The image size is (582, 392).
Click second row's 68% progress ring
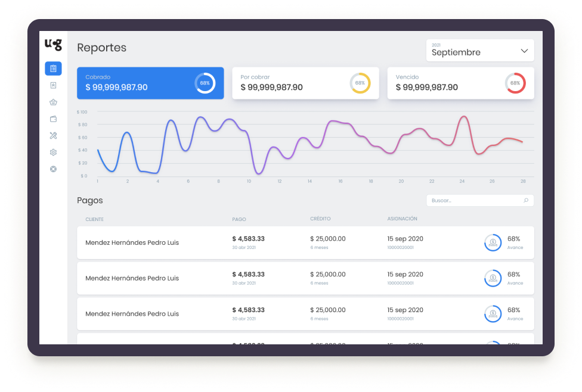pyautogui.click(x=493, y=278)
